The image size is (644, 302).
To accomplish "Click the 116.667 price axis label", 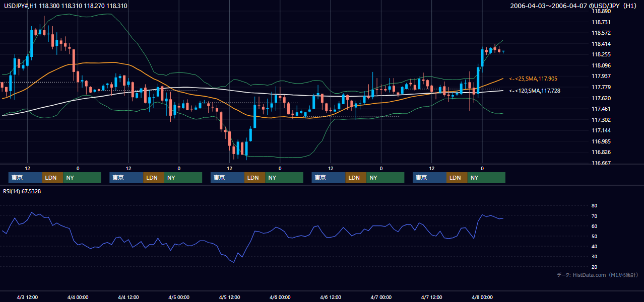I will click(x=601, y=163).
